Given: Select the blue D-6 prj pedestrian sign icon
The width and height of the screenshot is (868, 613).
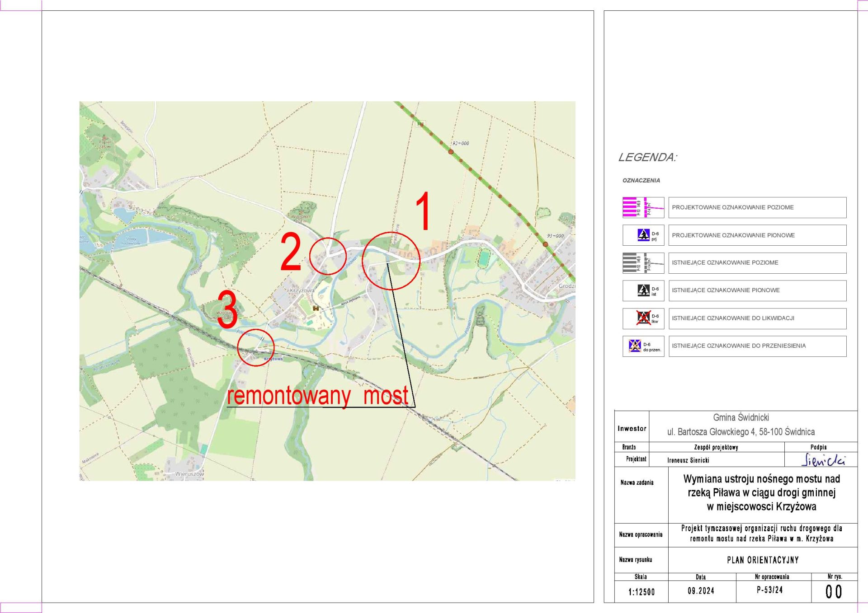Looking at the screenshot, I should click(x=643, y=235).
